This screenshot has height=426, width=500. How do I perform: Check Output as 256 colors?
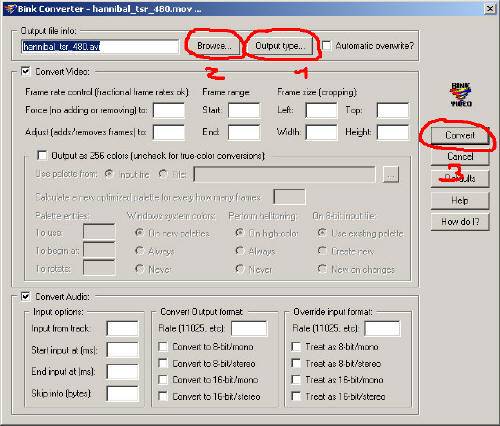[x=42, y=155]
